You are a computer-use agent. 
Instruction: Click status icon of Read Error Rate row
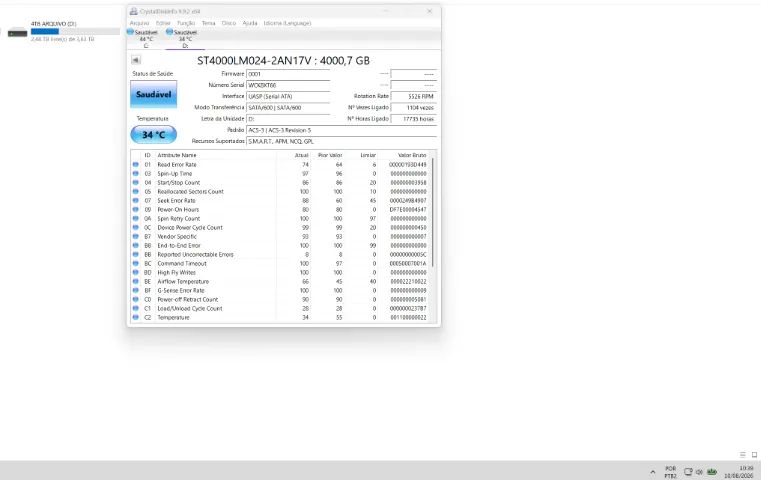click(x=135, y=165)
